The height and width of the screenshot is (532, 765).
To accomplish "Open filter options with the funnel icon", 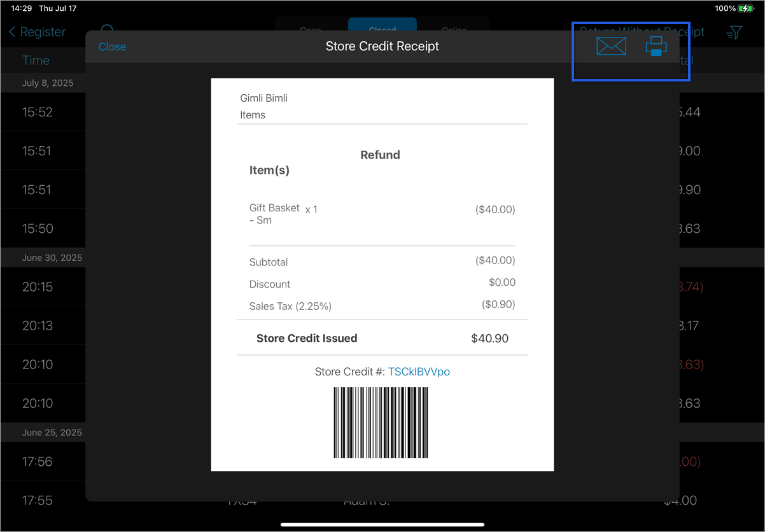I will coord(733,32).
